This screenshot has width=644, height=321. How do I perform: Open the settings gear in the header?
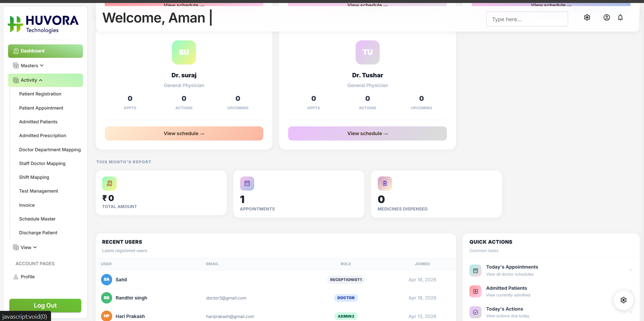[x=587, y=17]
